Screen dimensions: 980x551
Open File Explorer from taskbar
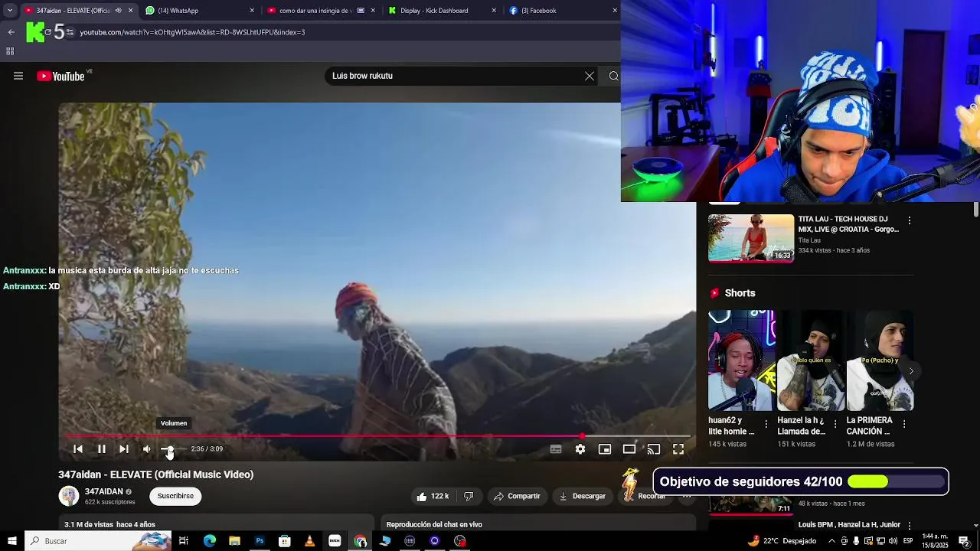click(x=234, y=541)
